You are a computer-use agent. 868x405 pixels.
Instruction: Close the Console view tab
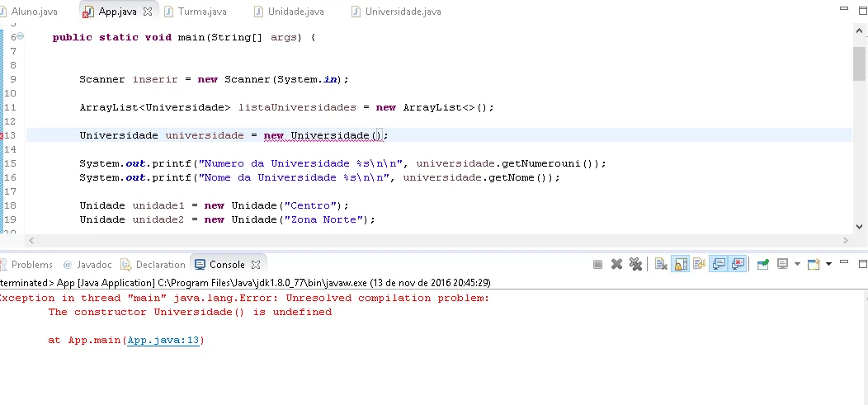[256, 265]
